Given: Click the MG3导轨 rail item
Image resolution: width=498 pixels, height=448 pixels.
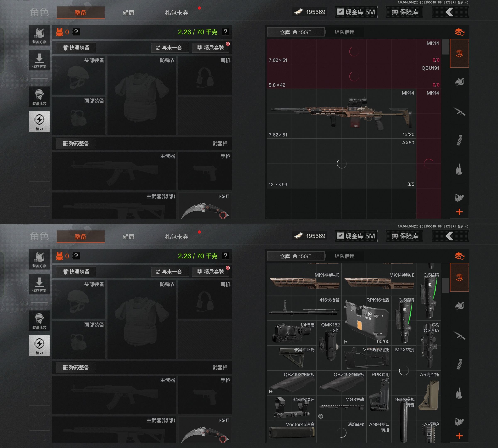Looking at the screenshot, I should click(341, 407).
